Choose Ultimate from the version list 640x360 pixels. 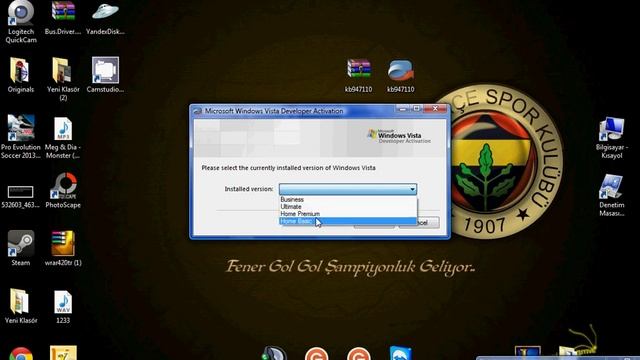pos(348,207)
